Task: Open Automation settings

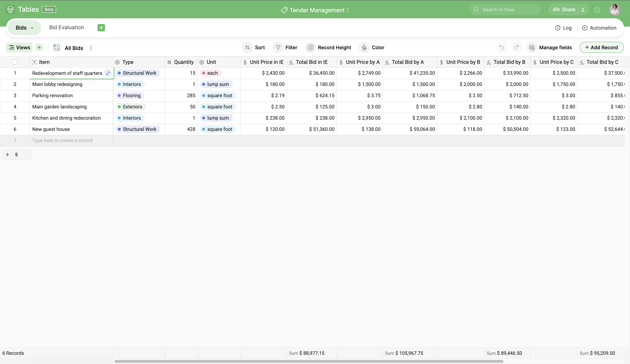Action: [x=599, y=28]
